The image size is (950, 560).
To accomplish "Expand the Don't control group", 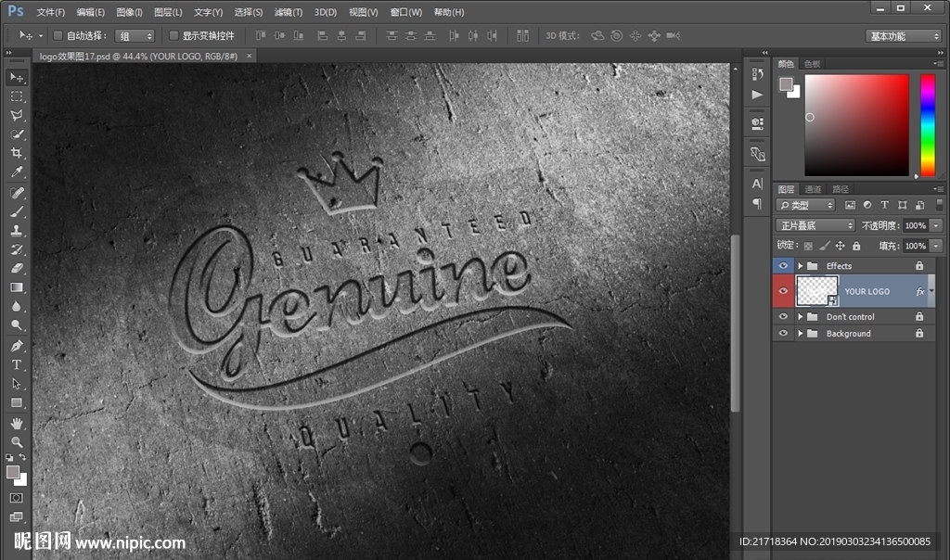I will (801, 317).
